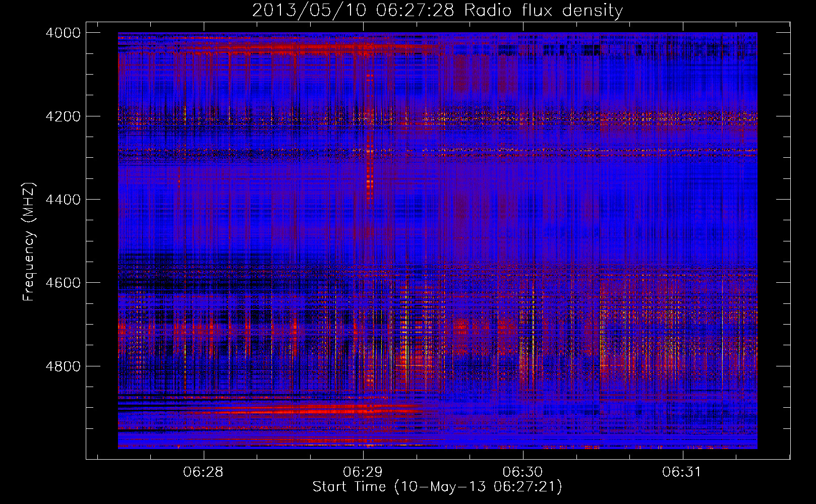Select the 4800 frequency tick label

[x=63, y=366]
